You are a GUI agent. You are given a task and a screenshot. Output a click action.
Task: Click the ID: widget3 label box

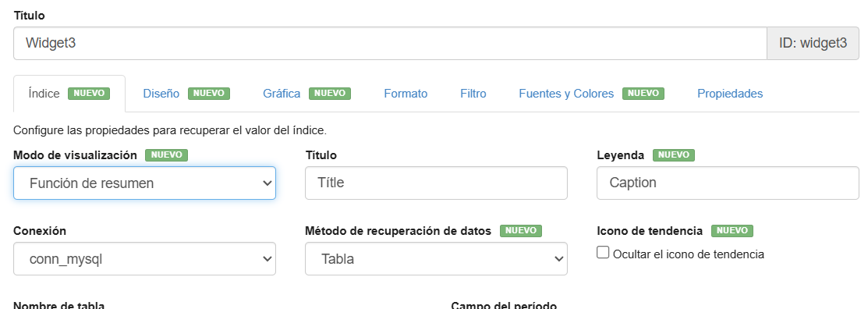click(x=813, y=43)
